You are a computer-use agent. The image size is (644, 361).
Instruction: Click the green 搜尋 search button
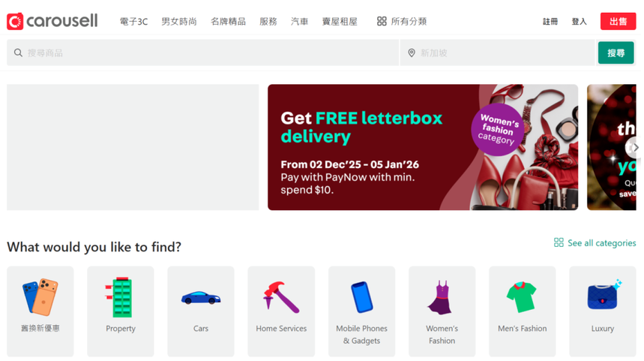coord(616,53)
